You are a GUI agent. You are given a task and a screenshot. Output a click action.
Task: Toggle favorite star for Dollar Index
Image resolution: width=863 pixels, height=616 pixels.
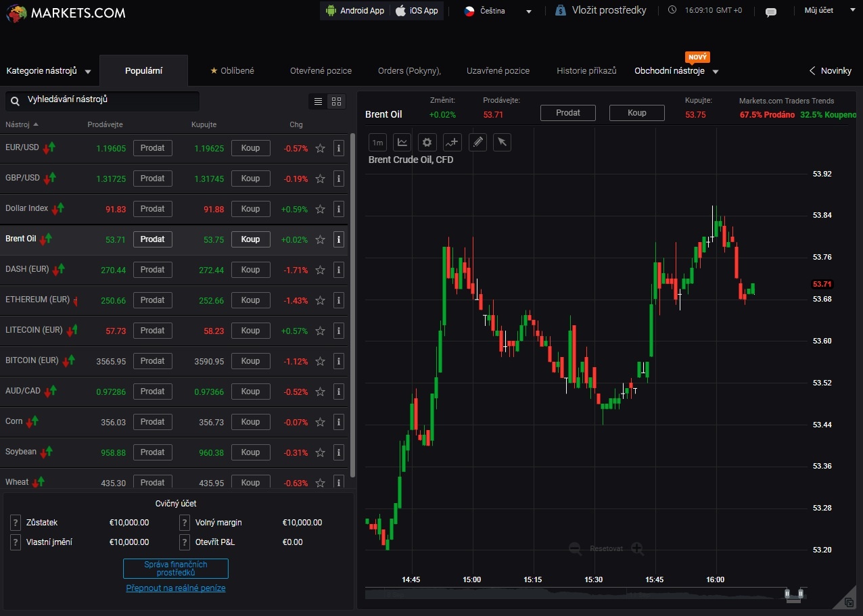tap(321, 209)
